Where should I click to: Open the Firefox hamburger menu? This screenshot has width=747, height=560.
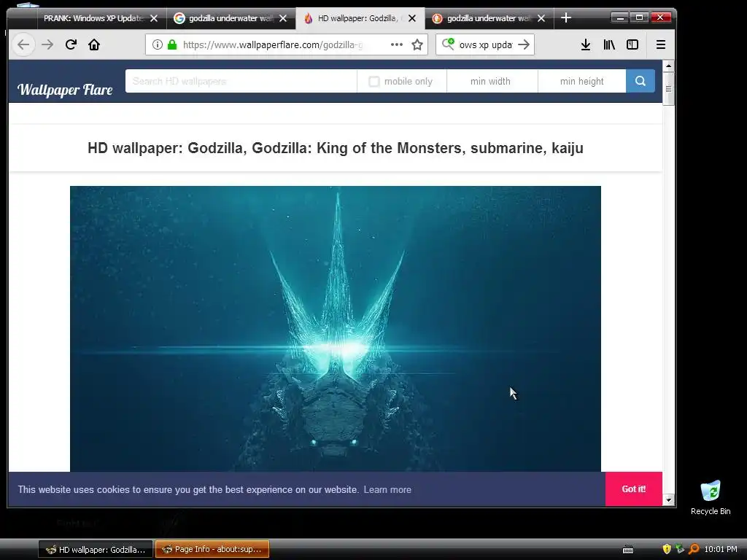[x=661, y=44]
